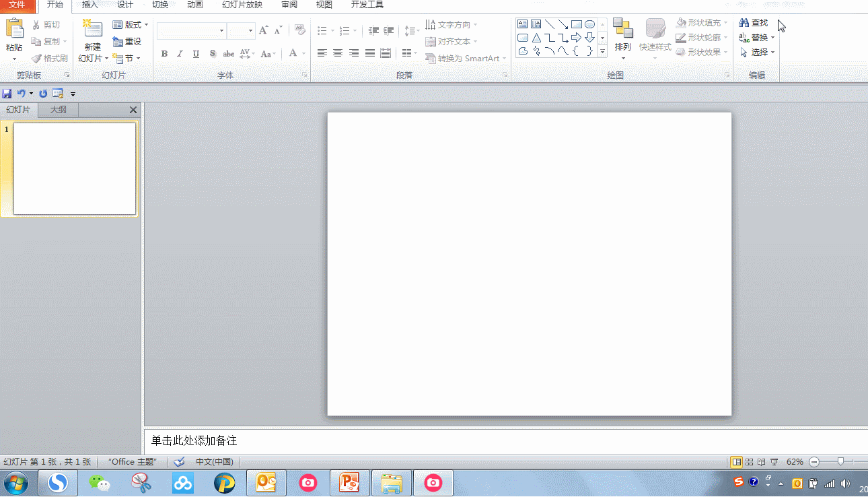
Task: Switch to the 插入 Insert tab
Action: (89, 5)
